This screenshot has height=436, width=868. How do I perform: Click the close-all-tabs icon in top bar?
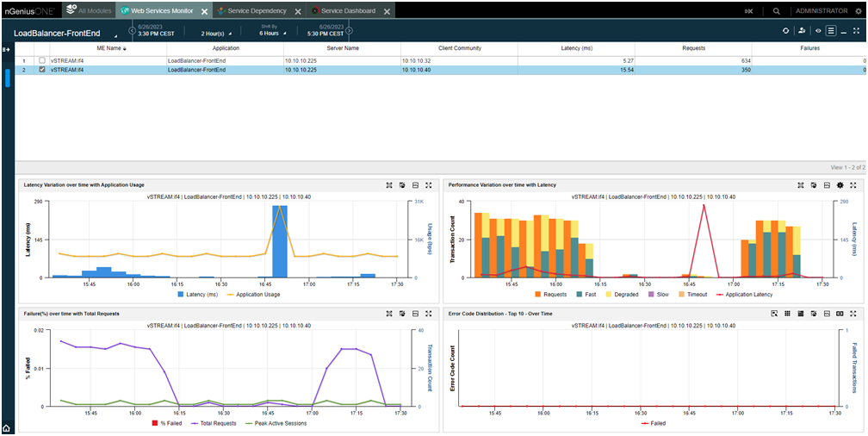coord(749,10)
